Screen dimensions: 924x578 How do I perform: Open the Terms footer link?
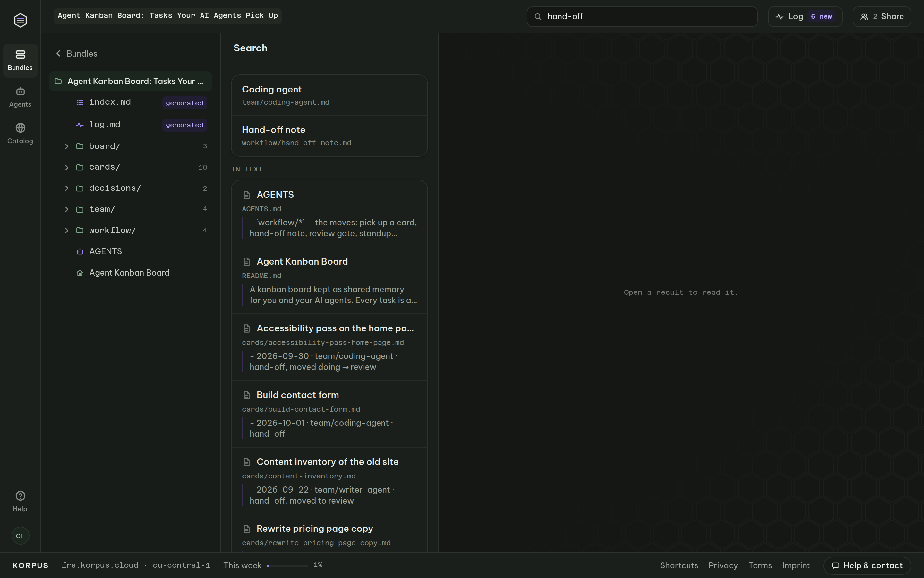760,565
